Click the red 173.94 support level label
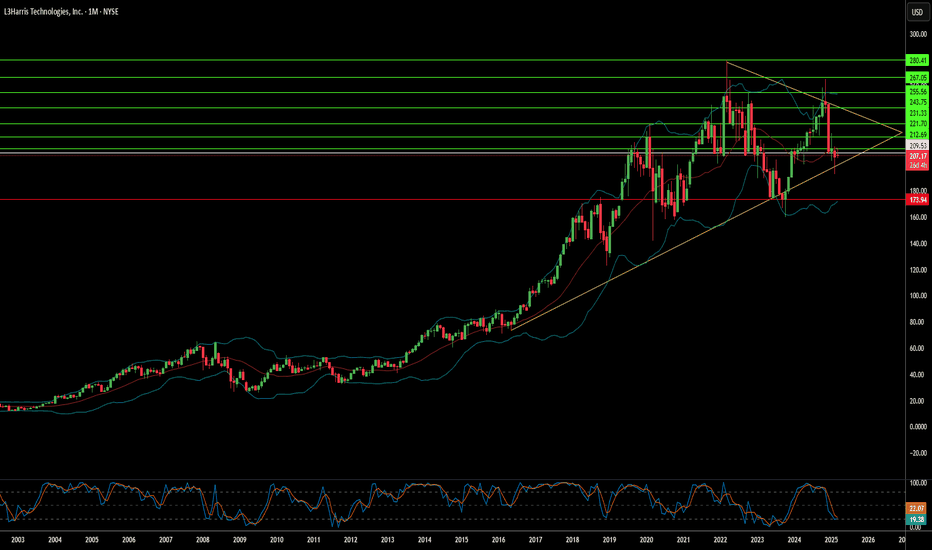 (917, 200)
